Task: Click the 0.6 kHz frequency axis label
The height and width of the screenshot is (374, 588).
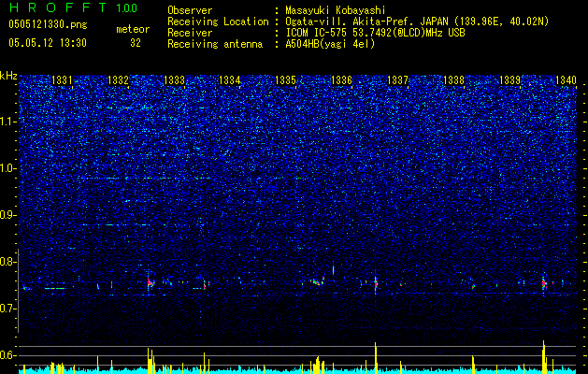Action: tap(7, 355)
